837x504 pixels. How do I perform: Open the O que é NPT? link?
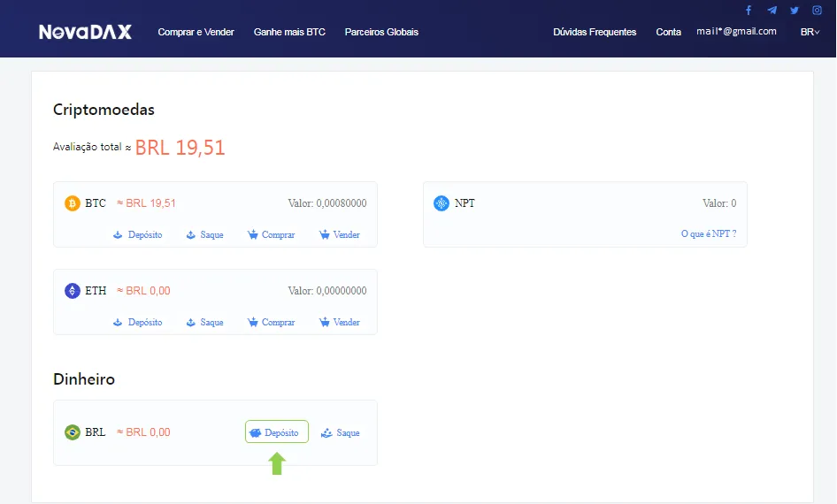[709, 233]
